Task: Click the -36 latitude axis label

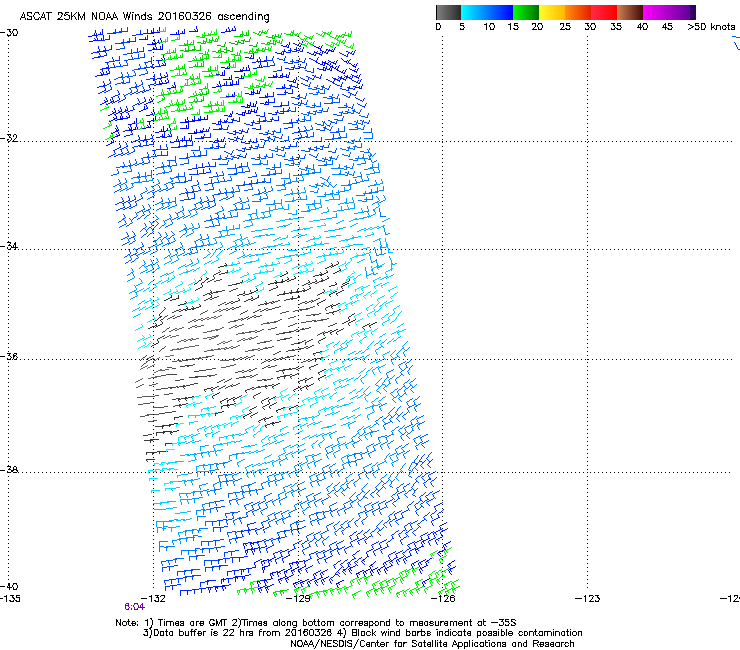Action: pyautogui.click(x=9, y=356)
